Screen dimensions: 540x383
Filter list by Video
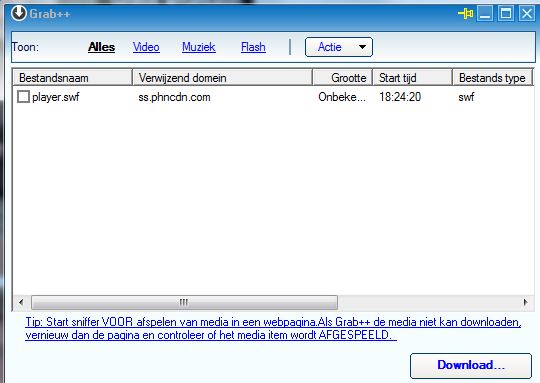point(146,47)
